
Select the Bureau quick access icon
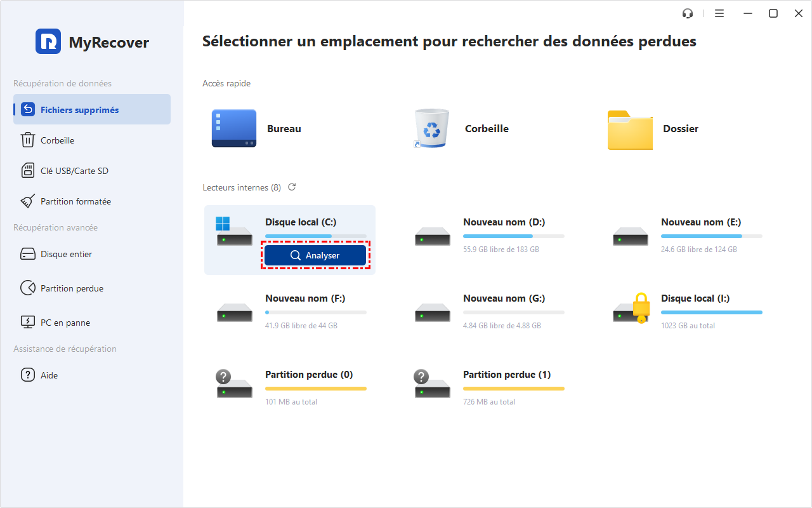coord(234,128)
